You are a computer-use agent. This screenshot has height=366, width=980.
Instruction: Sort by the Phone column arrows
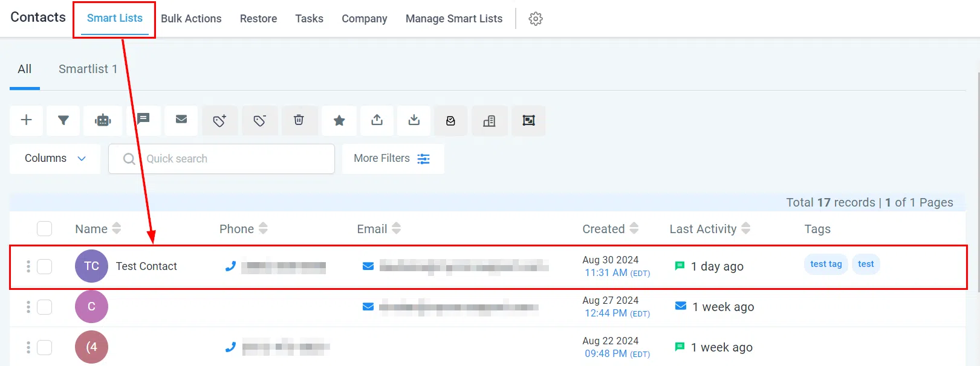coord(263,228)
